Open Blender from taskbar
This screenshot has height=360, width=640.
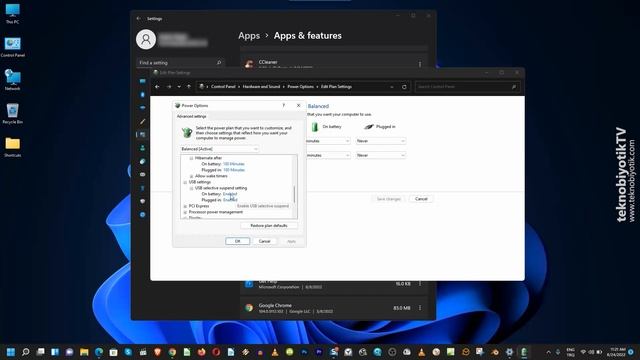tap(494, 352)
